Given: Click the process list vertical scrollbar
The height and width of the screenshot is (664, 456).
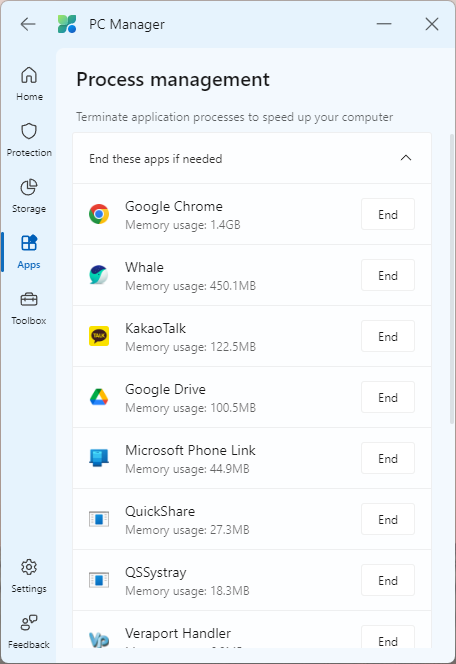Looking at the screenshot, I should (x=452, y=279).
